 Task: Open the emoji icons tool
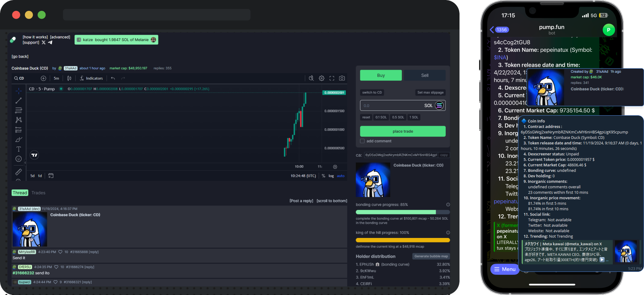[x=19, y=159]
